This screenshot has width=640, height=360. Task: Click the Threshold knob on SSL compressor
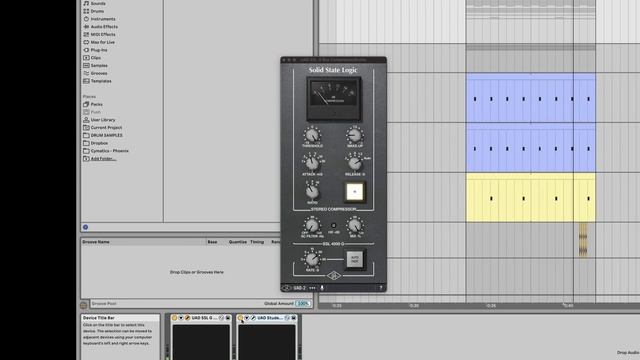tap(312, 135)
